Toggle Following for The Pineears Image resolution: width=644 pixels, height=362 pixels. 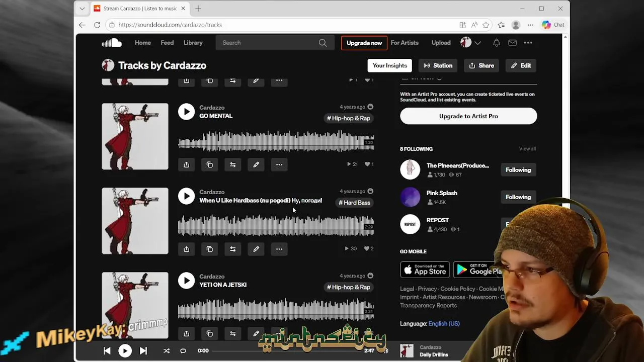[x=518, y=170]
